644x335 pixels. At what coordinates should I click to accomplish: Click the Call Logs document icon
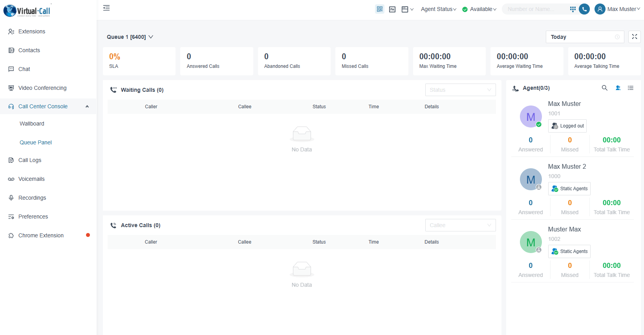click(11, 160)
